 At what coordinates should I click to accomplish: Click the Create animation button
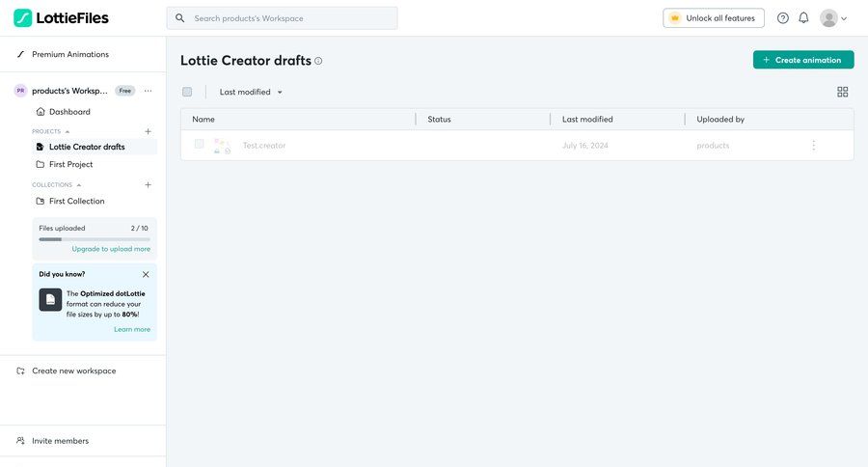803,60
